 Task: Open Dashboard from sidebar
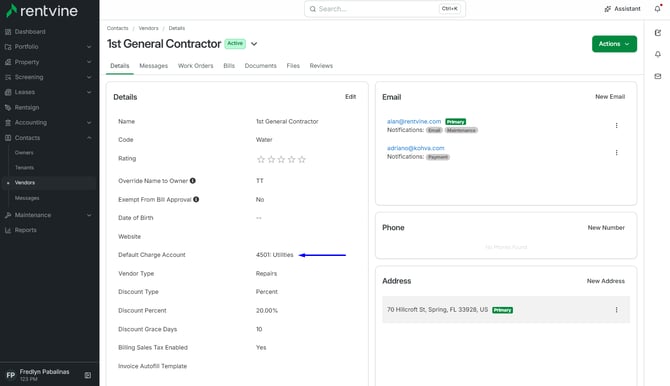(30, 32)
